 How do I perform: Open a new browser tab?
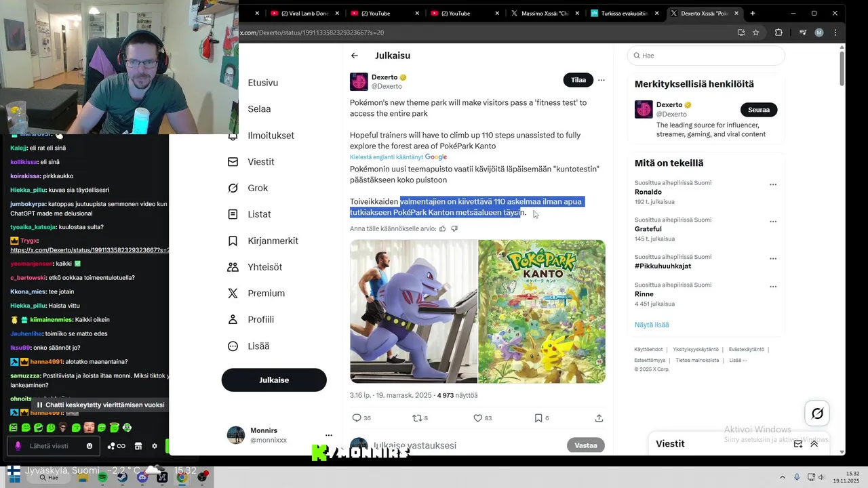point(752,13)
